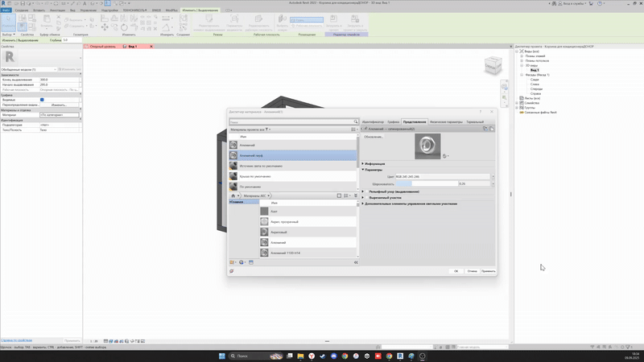The image size is (644, 362).
Task: Click the Windows Start button
Action: (x=222, y=356)
